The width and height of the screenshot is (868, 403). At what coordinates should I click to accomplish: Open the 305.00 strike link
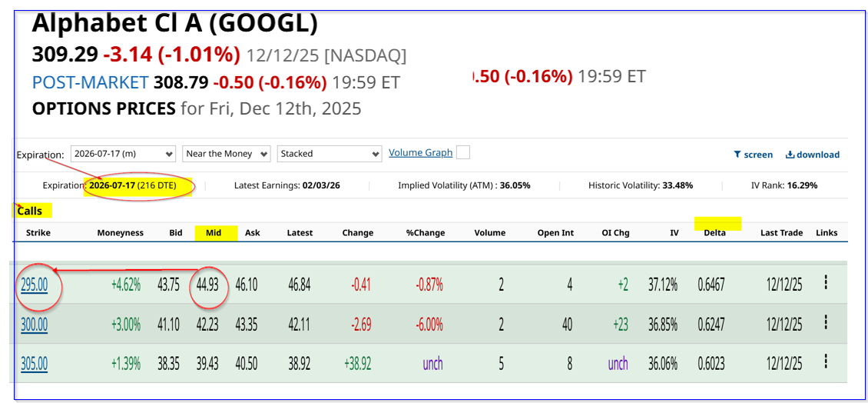34,363
